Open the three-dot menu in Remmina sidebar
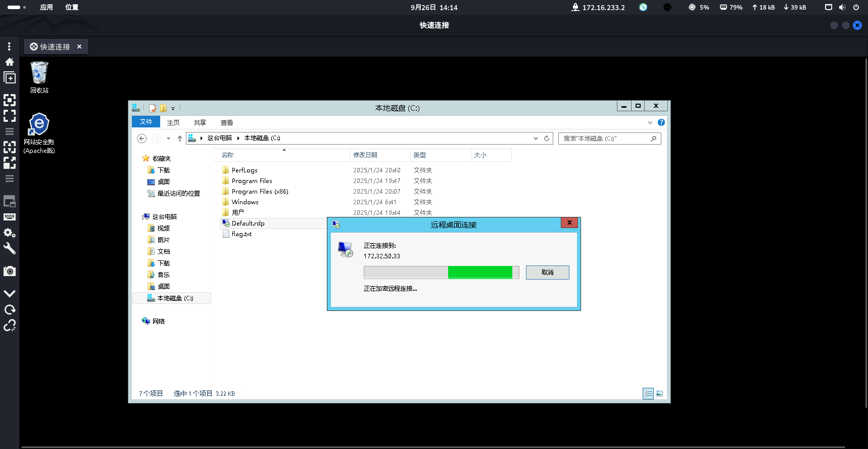Viewport: 868px width, 449px height. pyautogui.click(x=9, y=47)
